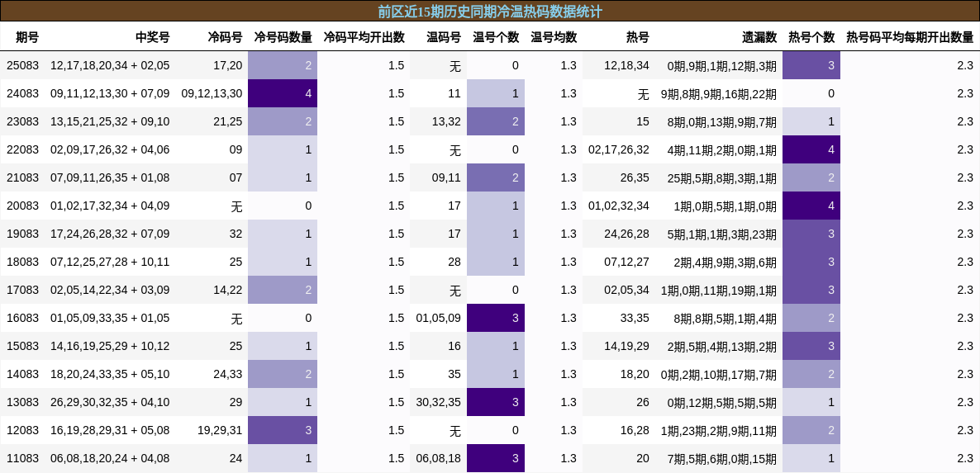This screenshot has width=980, height=473.
Task: Select period number 21083
Action: [22, 177]
